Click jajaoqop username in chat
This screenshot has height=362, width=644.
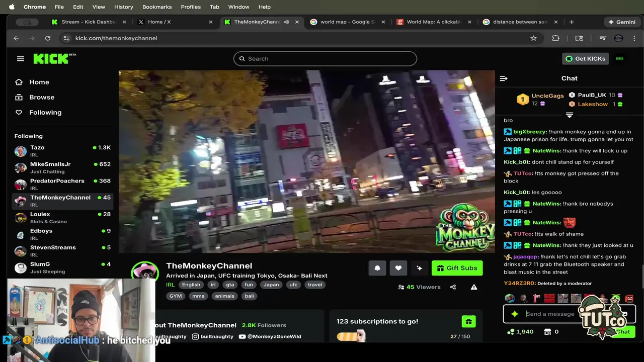click(526, 257)
